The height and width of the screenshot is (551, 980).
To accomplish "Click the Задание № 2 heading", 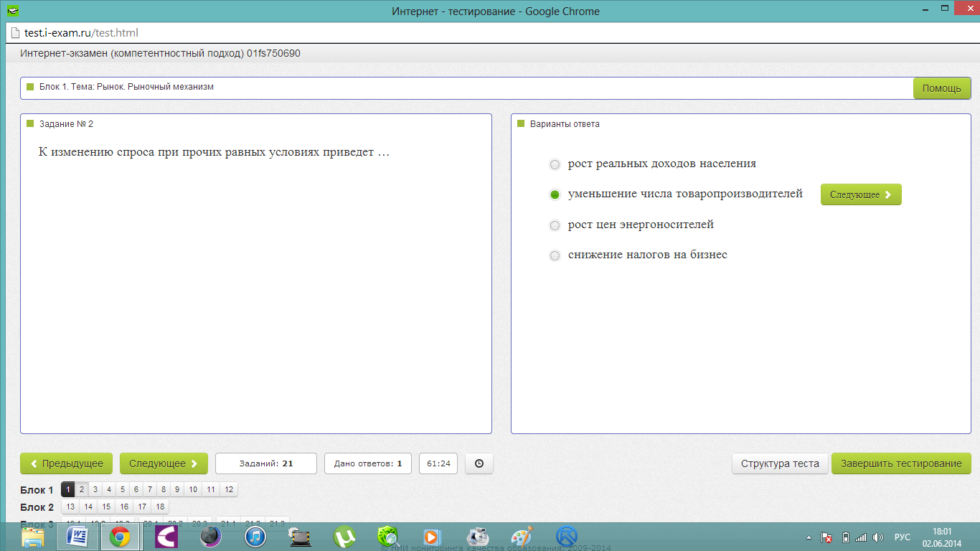I will [66, 124].
